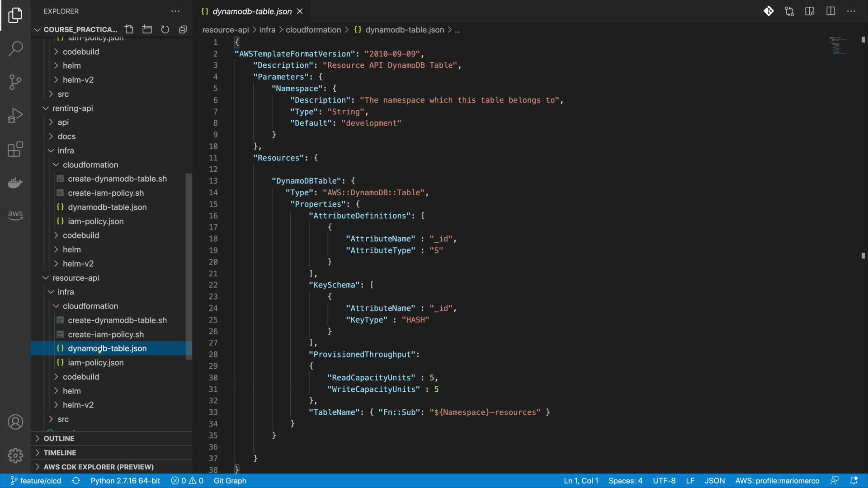Open the Extensions view
The image size is (868, 488).
(x=15, y=149)
